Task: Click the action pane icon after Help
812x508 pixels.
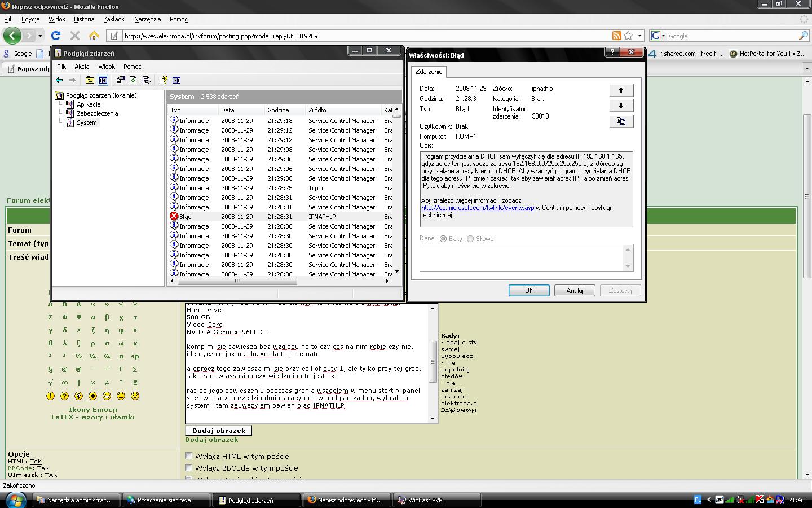Action: pos(176,80)
